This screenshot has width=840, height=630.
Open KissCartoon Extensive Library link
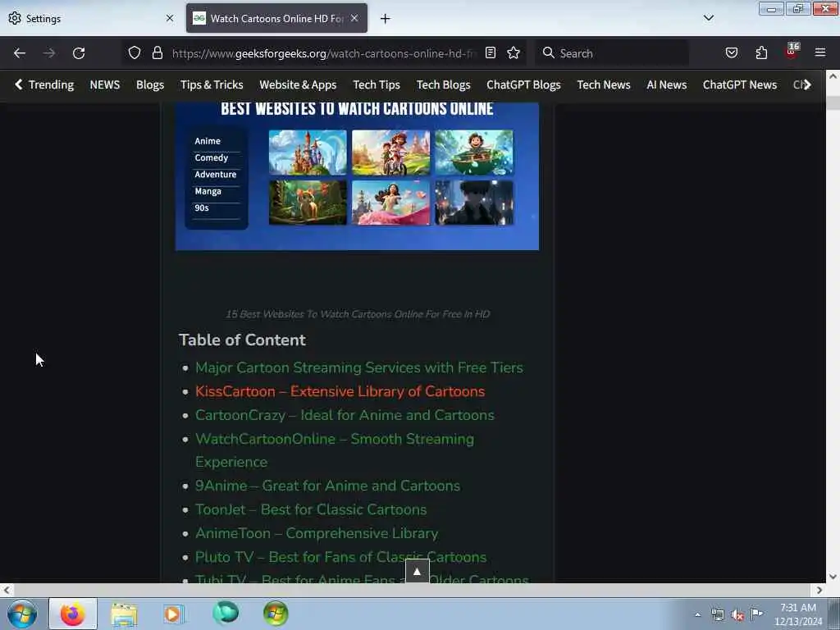coord(340,391)
